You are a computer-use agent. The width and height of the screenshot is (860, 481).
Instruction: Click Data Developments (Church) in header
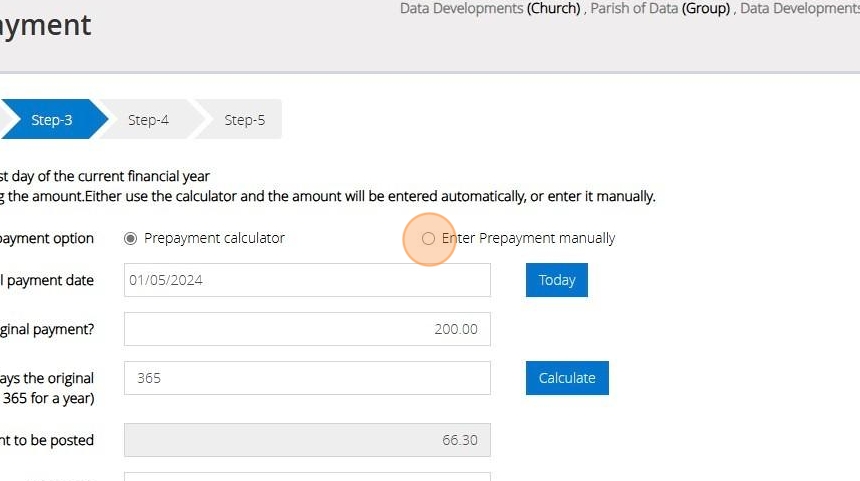click(x=490, y=8)
